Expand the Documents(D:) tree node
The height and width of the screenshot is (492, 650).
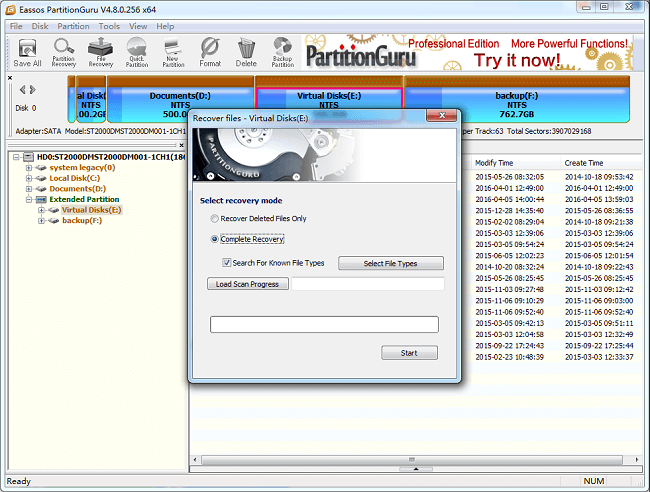(x=29, y=189)
